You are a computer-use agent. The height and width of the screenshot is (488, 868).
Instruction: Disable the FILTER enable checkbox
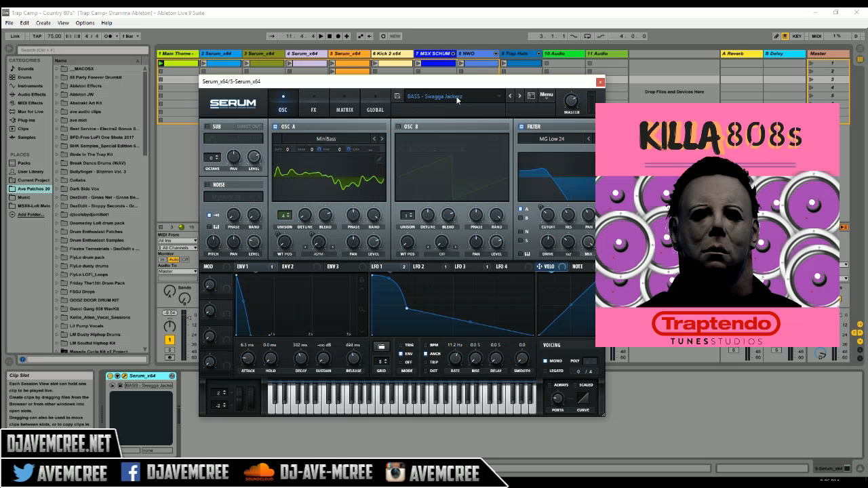(521, 127)
